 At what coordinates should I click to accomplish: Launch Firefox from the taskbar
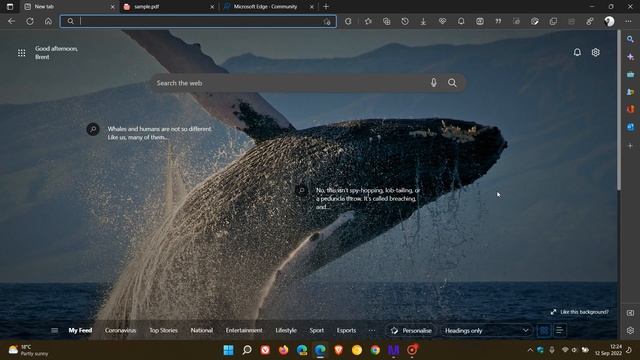click(284, 350)
